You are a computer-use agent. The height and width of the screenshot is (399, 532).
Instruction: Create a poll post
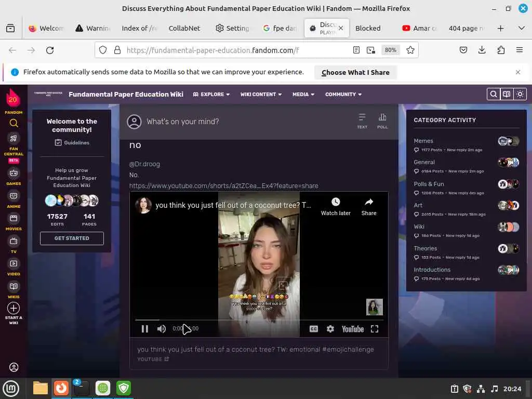point(382,121)
